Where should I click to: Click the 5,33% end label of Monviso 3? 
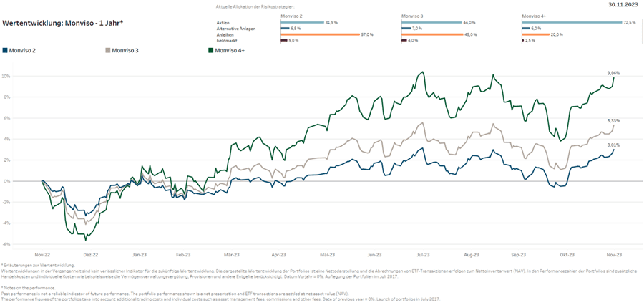click(x=614, y=121)
